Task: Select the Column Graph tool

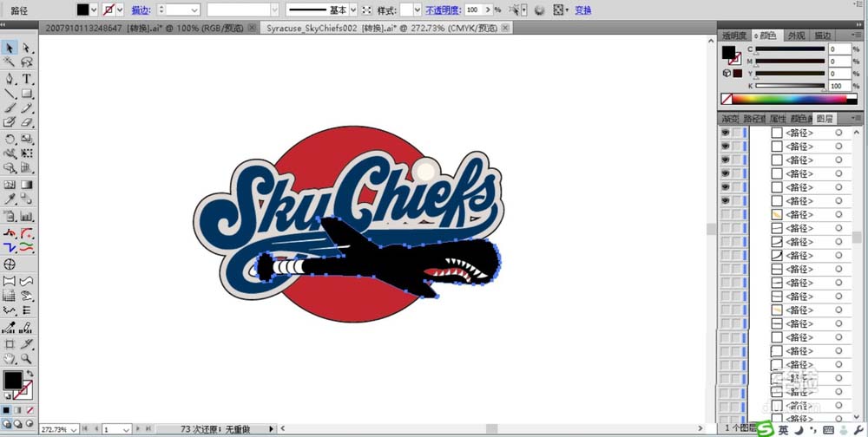Action: 26,216
